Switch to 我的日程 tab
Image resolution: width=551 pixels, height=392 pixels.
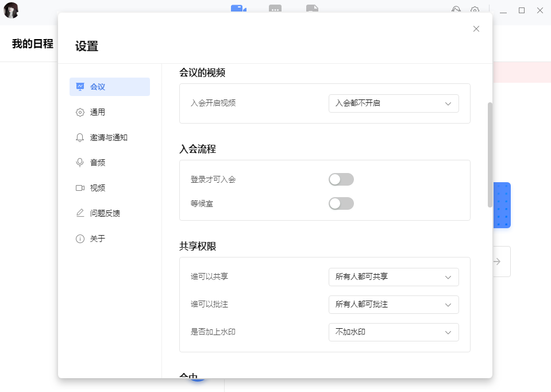pos(30,43)
